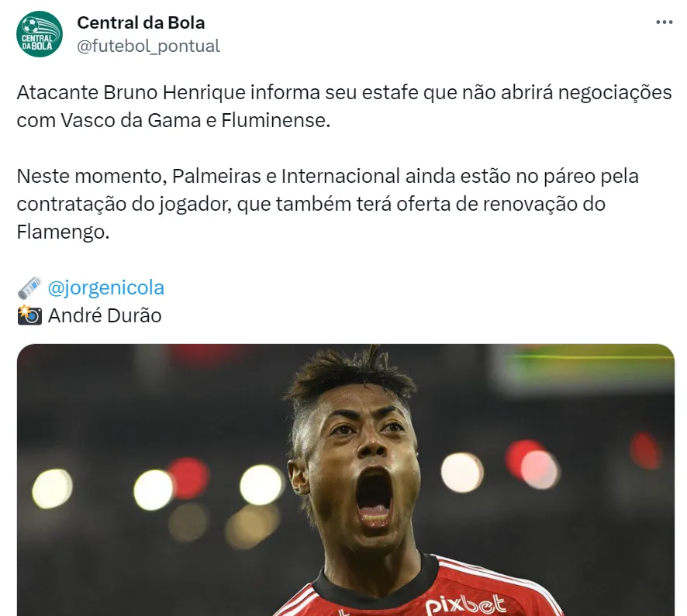
Task: Click the camera flash emoji
Action: point(29,315)
